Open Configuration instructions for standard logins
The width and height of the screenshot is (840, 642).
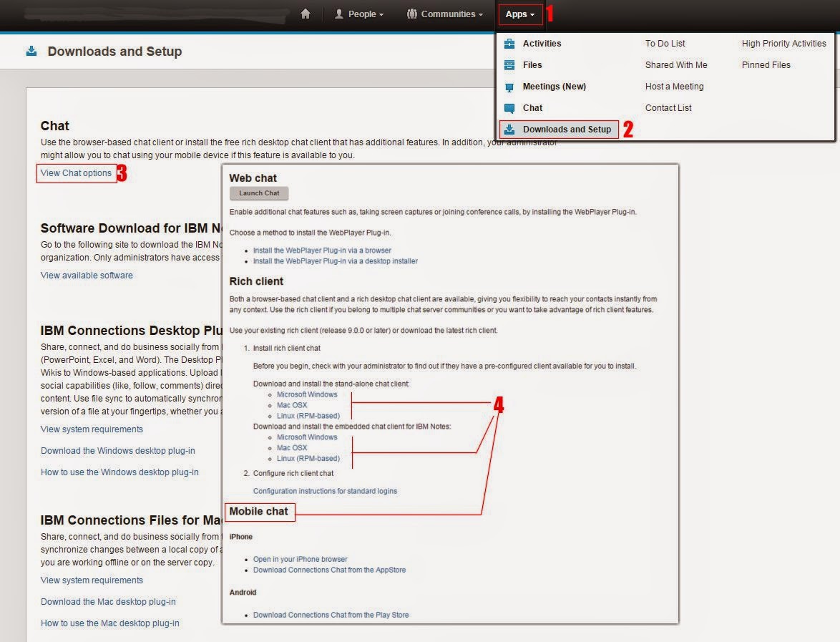325,491
